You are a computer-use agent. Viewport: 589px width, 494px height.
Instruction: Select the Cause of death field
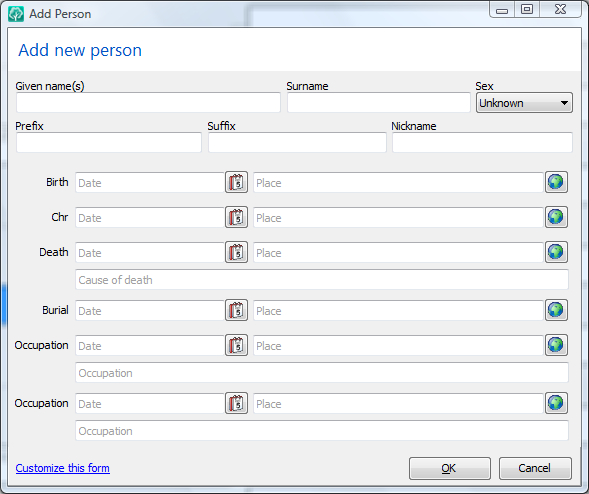(322, 280)
